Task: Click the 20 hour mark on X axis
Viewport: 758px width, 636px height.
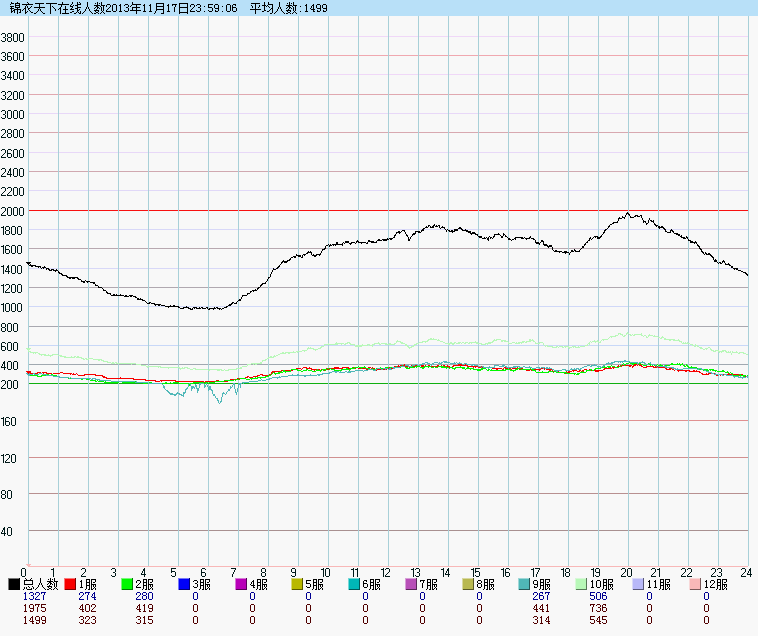Action: click(627, 572)
